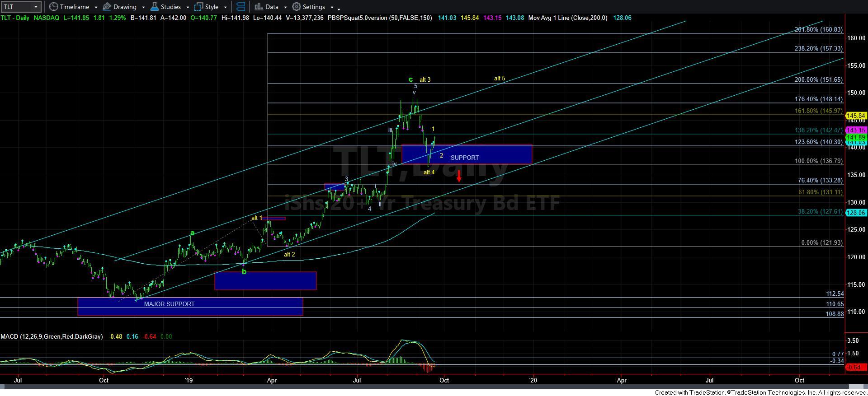868x396 pixels.
Task: Click the 'TLT - Daily' status label
Action: [15, 18]
